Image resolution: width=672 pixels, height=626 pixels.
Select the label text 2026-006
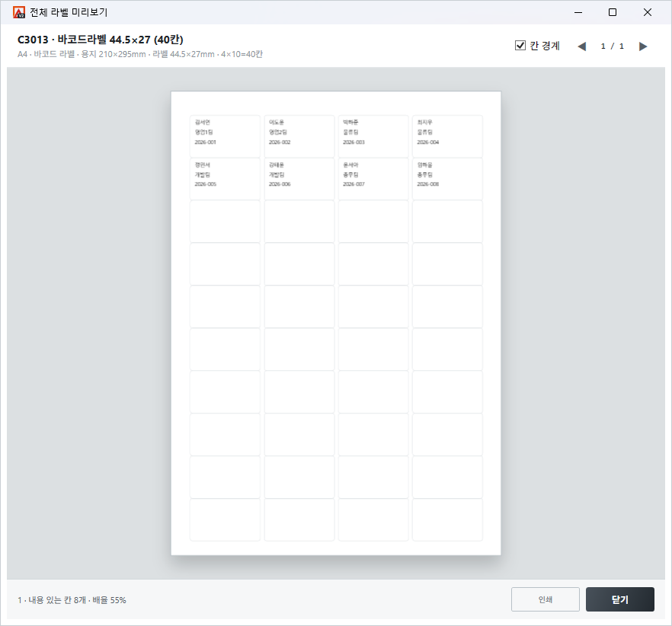point(280,184)
